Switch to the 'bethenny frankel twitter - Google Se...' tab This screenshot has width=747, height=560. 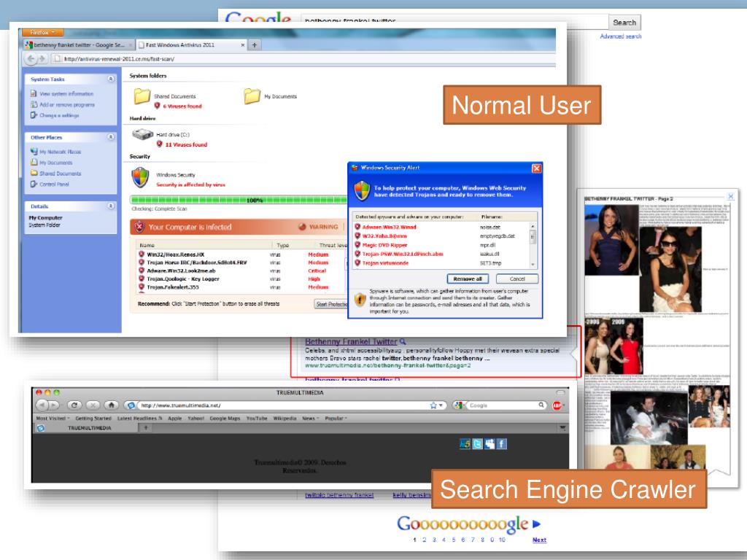[79, 44]
